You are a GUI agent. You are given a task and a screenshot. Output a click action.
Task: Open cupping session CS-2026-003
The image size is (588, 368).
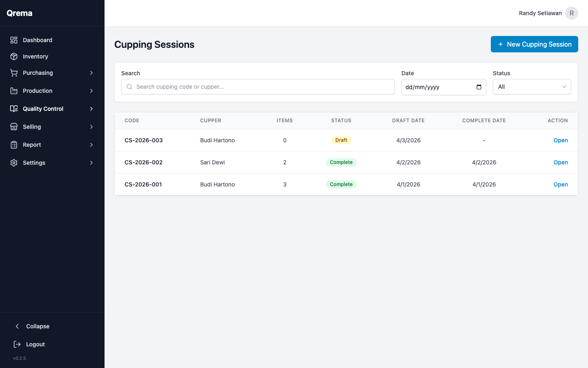click(560, 140)
